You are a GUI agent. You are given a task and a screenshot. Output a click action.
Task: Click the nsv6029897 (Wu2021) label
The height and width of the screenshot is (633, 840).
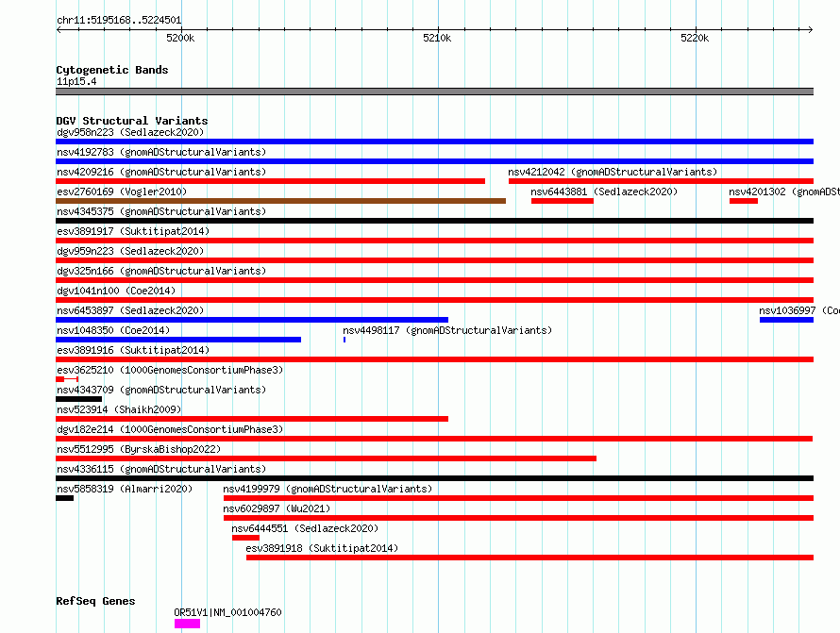click(277, 508)
